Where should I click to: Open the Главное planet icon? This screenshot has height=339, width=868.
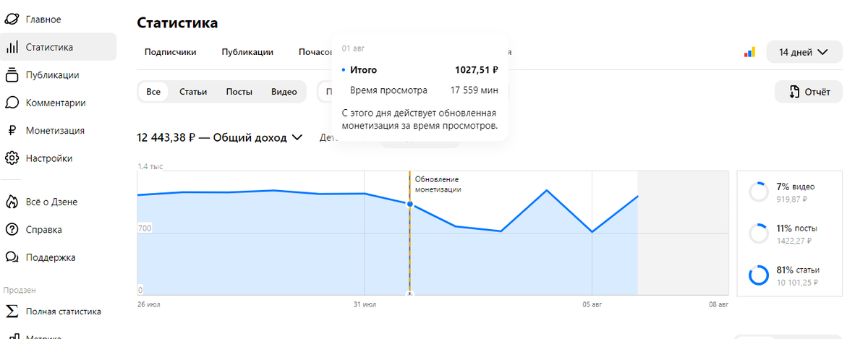(12, 20)
